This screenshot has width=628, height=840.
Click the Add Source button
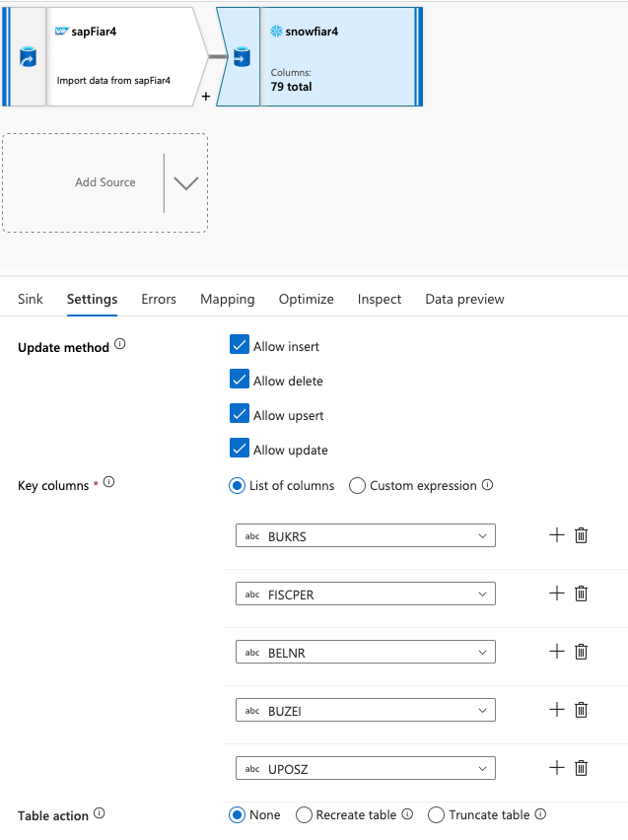105,182
